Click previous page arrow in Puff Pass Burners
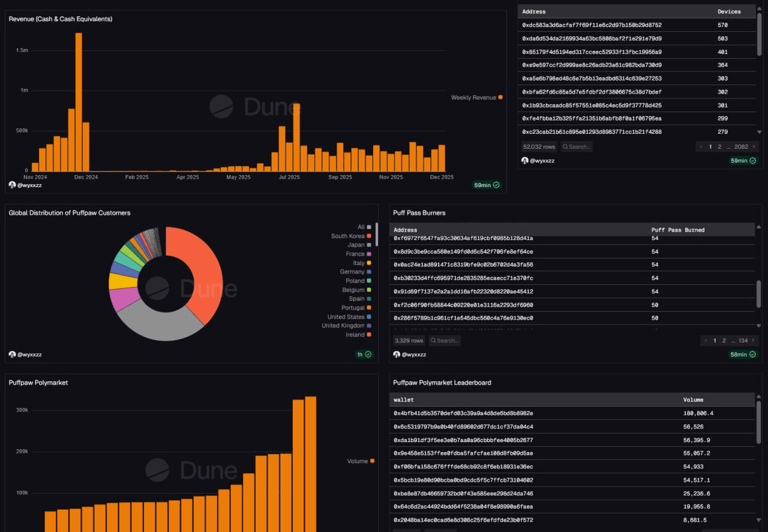Image resolution: width=768 pixels, height=532 pixels. coord(704,341)
